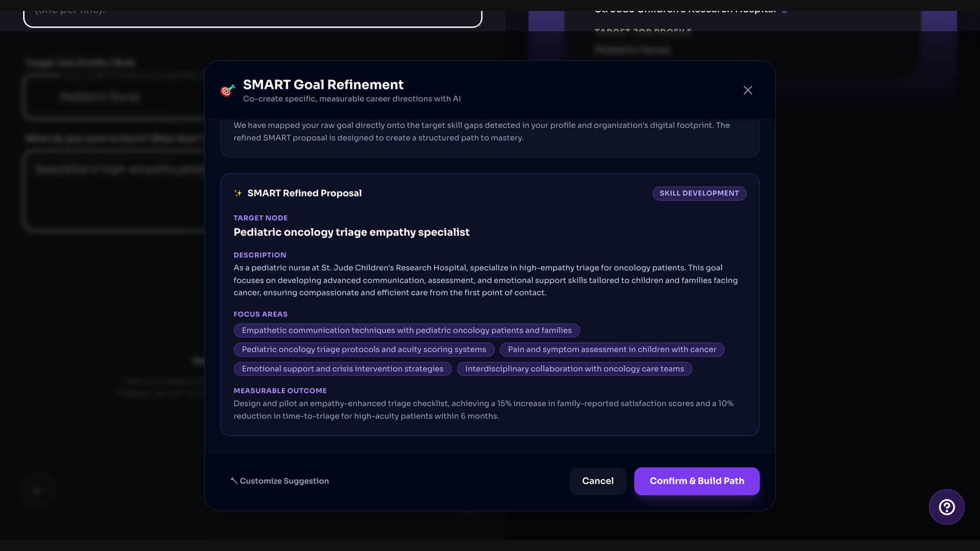980x551 pixels.
Task: Click the Pediatric oncology triage empathy specialist heading
Action: point(352,232)
